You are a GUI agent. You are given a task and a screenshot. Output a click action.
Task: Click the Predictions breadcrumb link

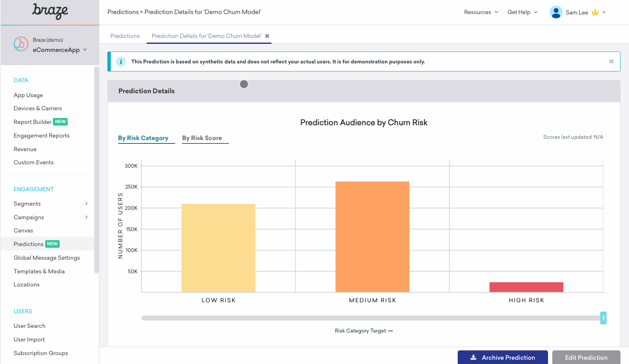coord(123,12)
